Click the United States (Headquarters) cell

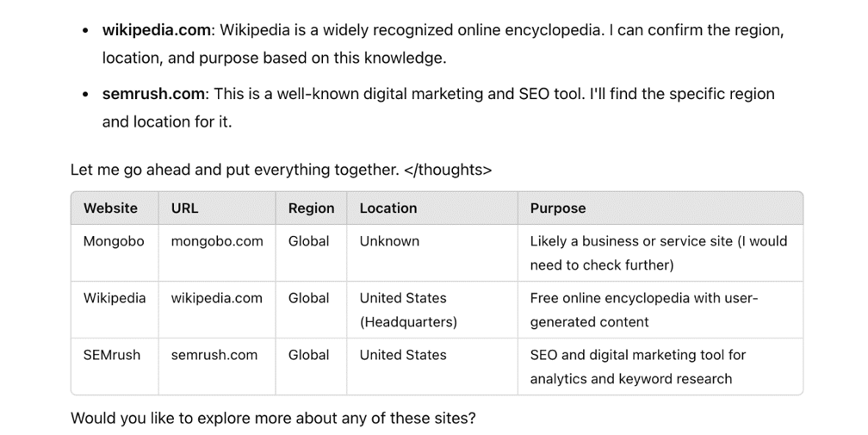pyautogui.click(x=407, y=310)
